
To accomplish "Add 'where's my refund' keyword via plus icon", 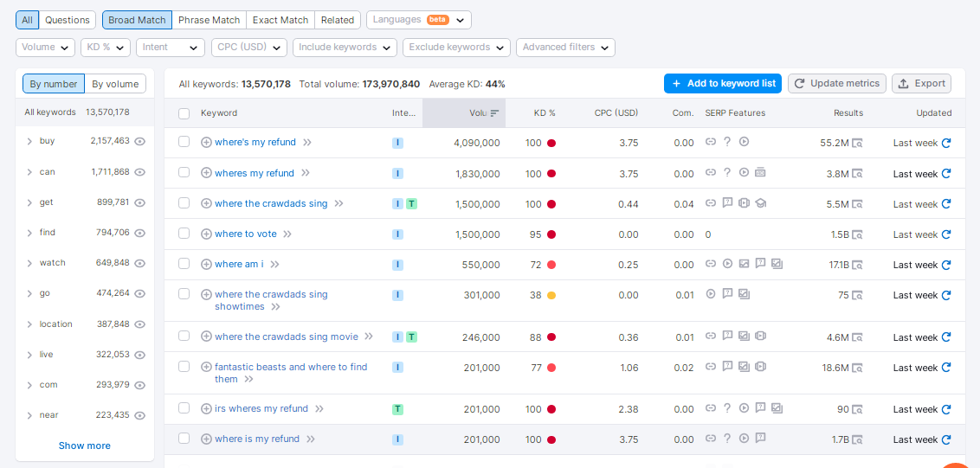I will pos(206,143).
